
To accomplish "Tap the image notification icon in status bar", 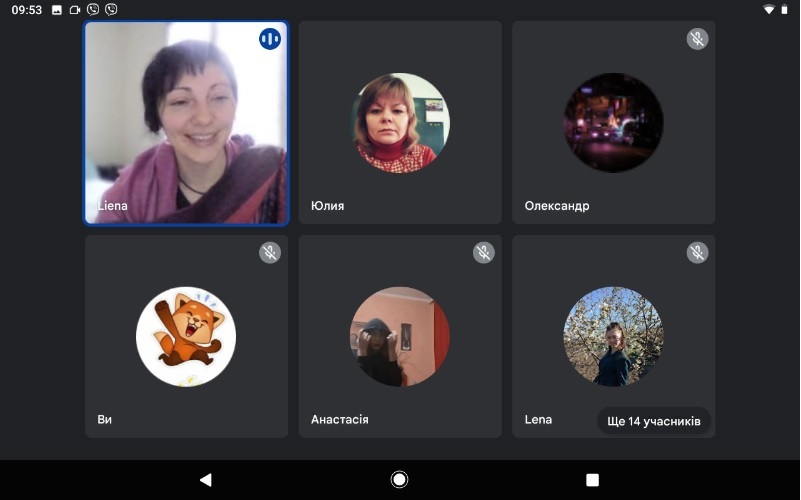I will coord(57,10).
